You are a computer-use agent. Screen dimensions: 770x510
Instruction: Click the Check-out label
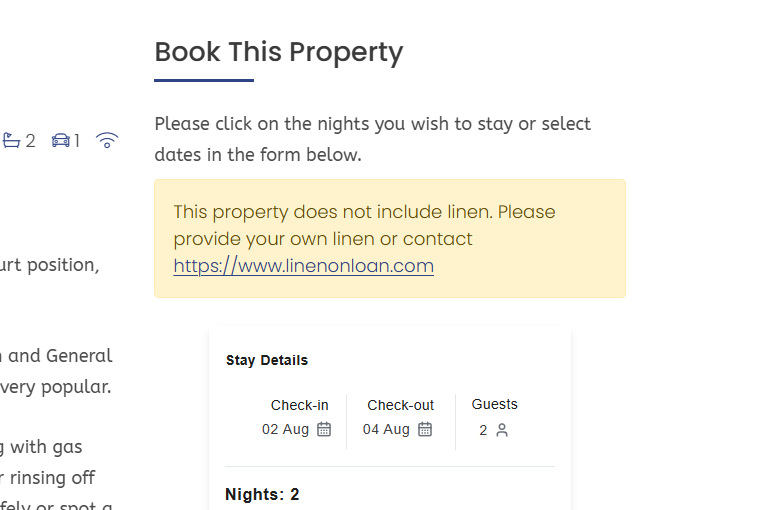click(400, 405)
